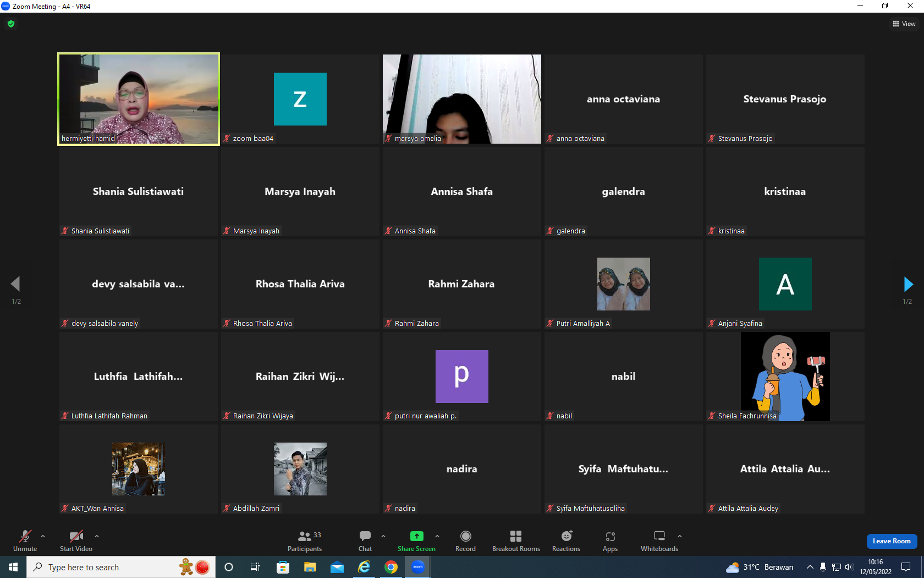Expand audio options arrow next to Unmute
The image size is (924, 578).
tap(43, 536)
